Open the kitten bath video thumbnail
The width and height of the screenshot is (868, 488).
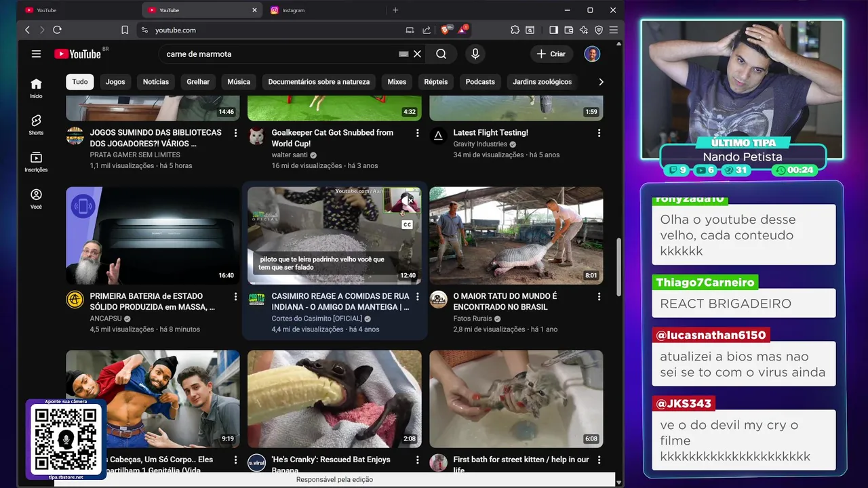point(516,399)
